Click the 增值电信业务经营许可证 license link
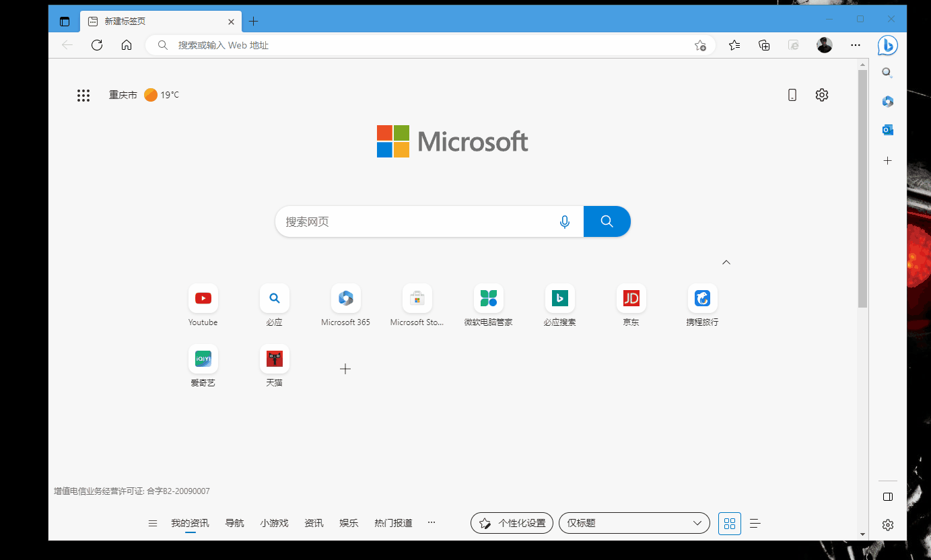 tap(132, 491)
